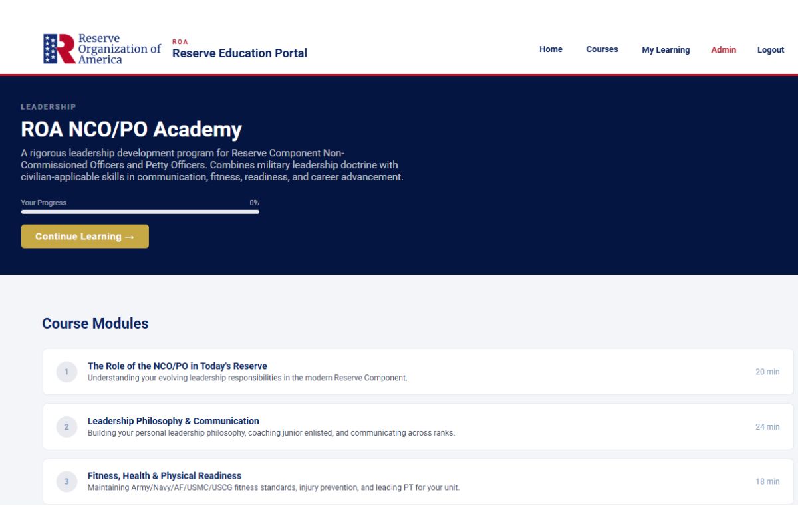
Task: Click the Reserve Organization of America logo
Action: pyautogui.click(x=102, y=49)
